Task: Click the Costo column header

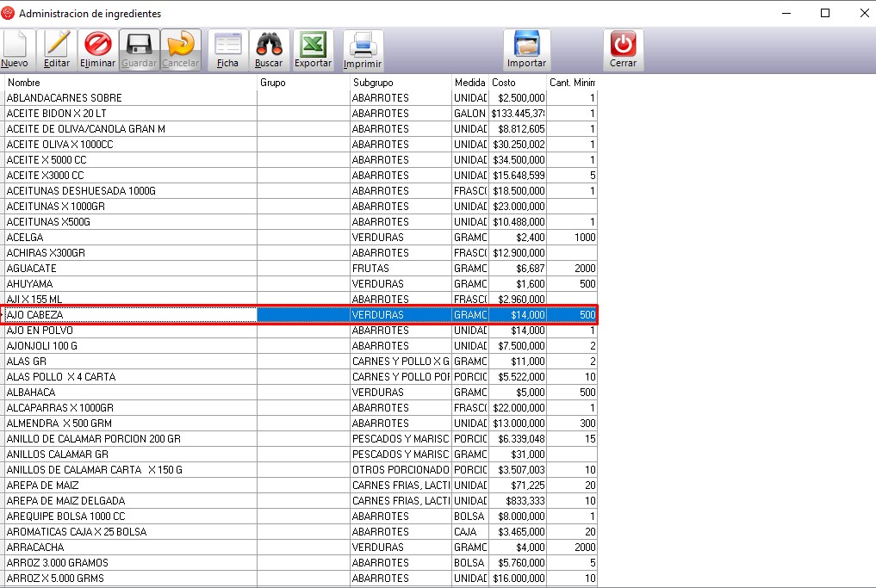Action: (x=517, y=83)
